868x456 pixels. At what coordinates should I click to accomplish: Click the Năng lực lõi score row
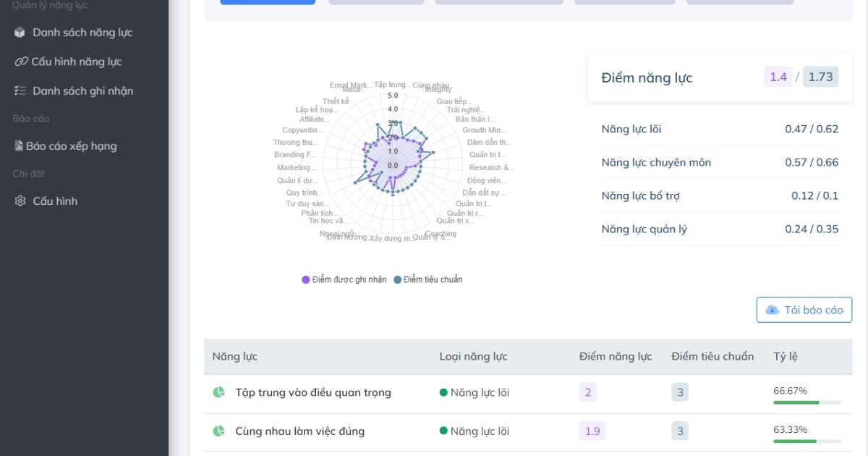pyautogui.click(x=720, y=129)
